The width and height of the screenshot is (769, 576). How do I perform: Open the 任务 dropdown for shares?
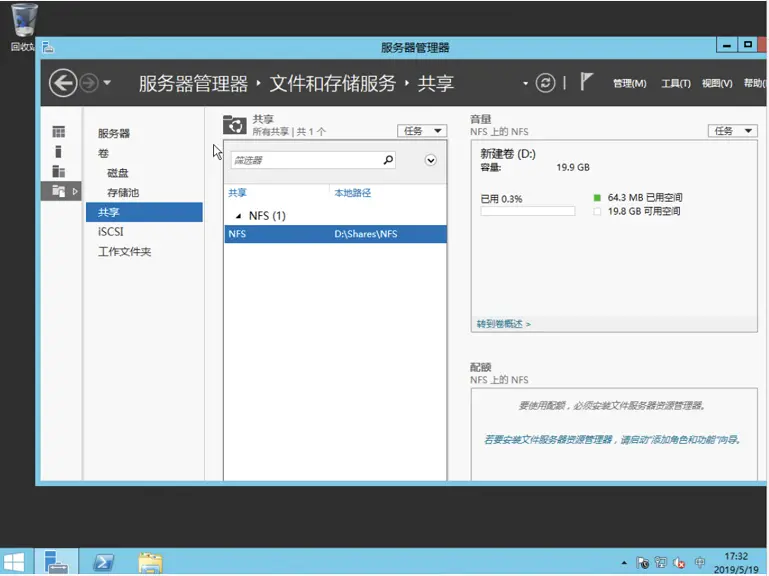422,131
